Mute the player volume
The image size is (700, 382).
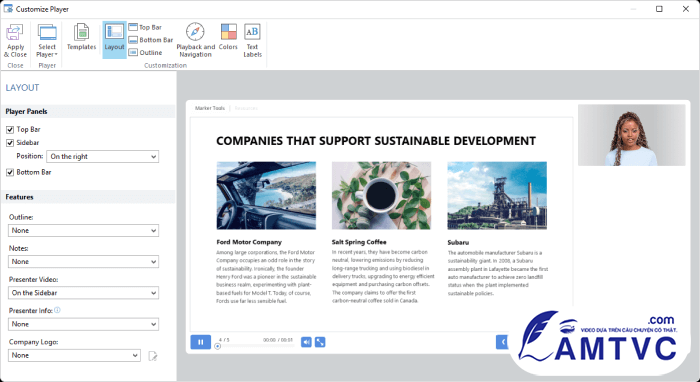pos(306,342)
